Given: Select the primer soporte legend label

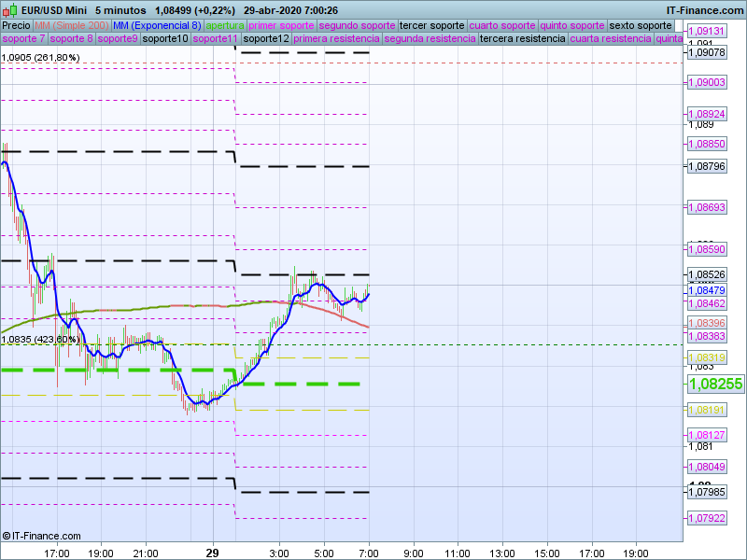Looking at the screenshot, I should point(282,25).
